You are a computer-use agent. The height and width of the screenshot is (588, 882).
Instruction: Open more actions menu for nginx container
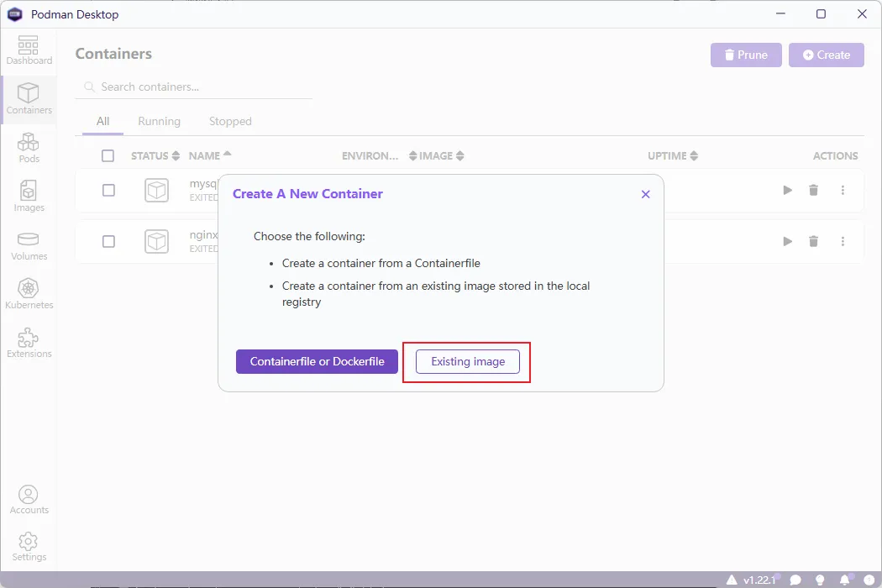click(x=843, y=242)
